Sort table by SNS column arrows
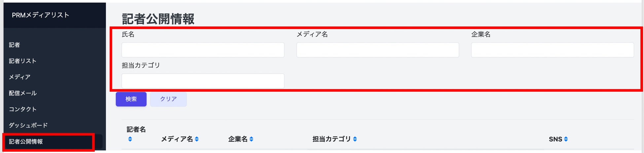 (566, 139)
